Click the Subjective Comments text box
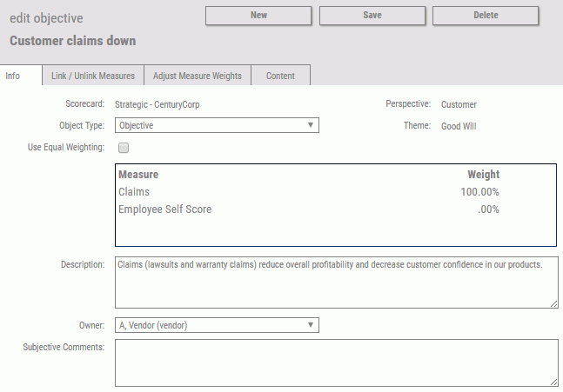This screenshot has width=563, height=392. (x=337, y=363)
